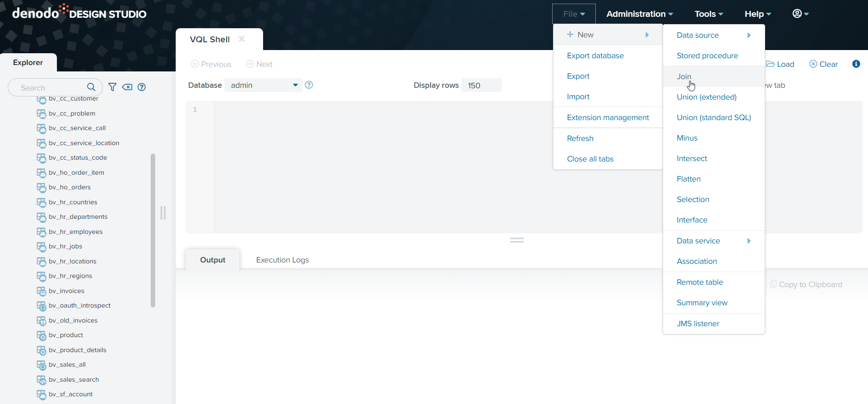The height and width of the screenshot is (404, 868).
Task: Click the bv_product view icon
Action: 41,335
